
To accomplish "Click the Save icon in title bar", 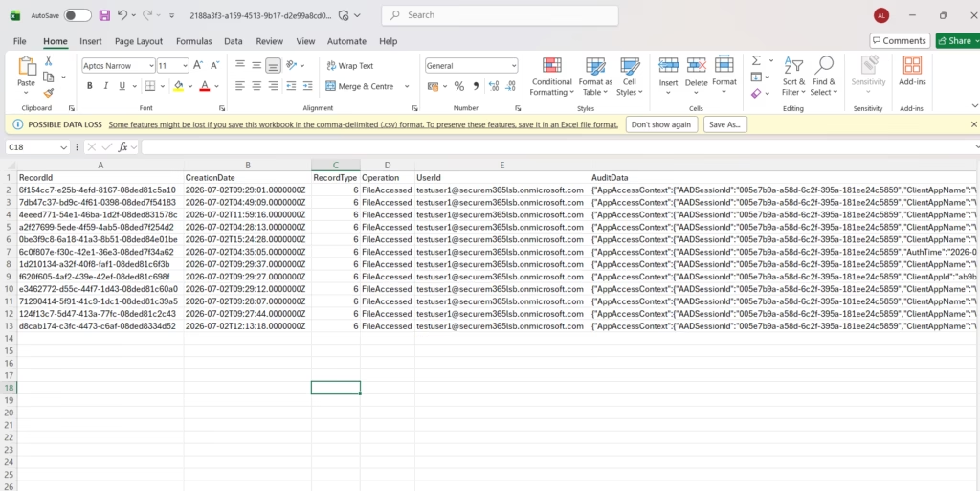I will click(104, 15).
